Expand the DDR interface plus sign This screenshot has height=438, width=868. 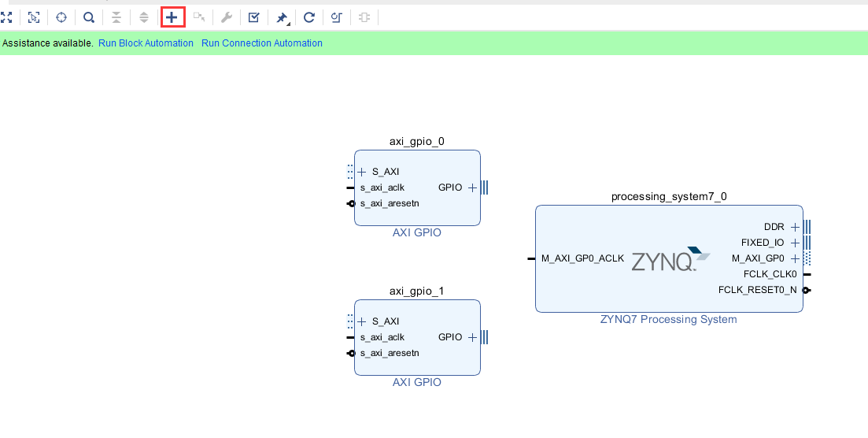795,228
